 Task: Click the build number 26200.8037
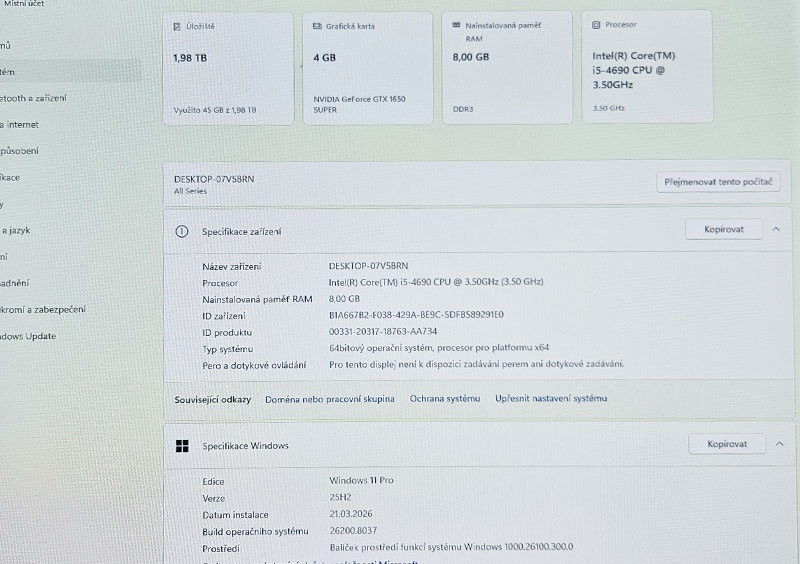[x=353, y=531]
